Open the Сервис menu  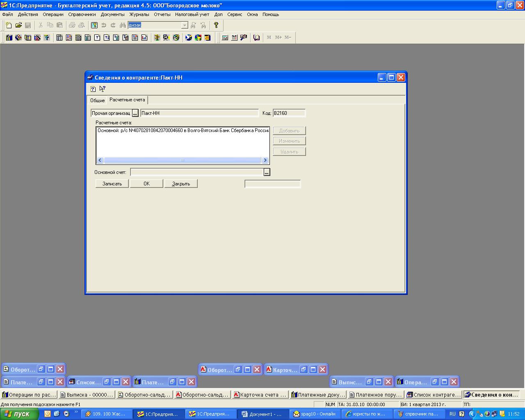[235, 14]
